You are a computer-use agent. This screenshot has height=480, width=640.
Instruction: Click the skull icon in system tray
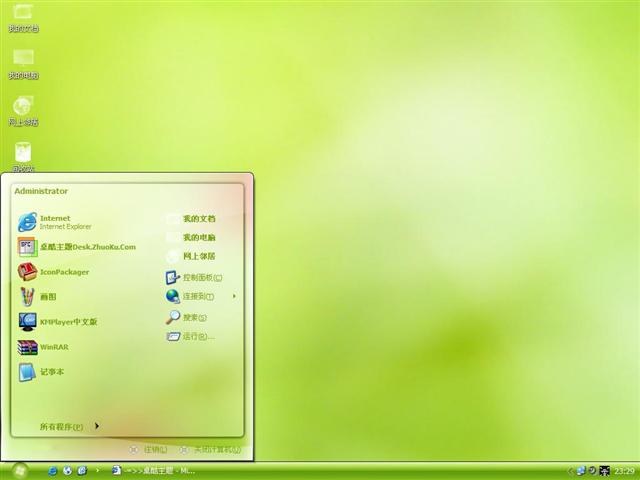pos(604,471)
